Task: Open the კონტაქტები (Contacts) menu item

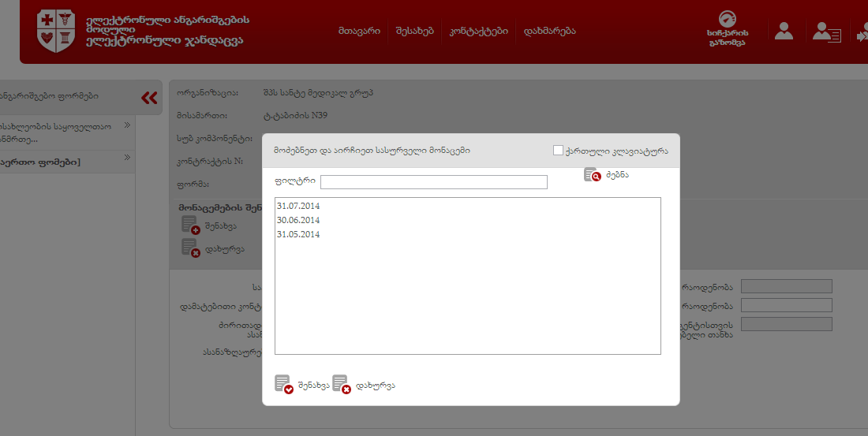Action: coord(477,31)
